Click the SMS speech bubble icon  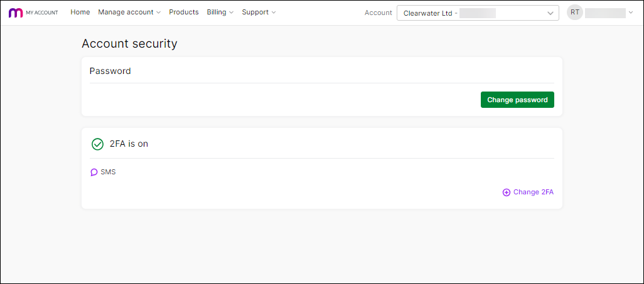pyautogui.click(x=94, y=172)
